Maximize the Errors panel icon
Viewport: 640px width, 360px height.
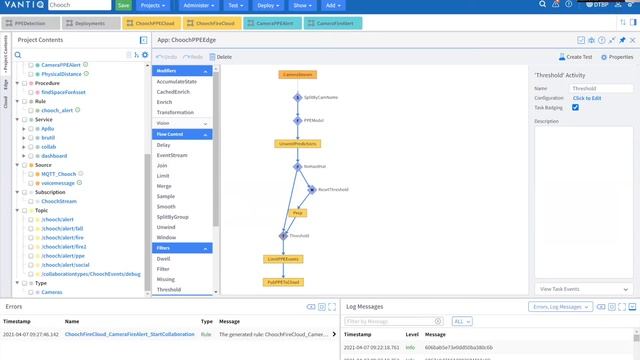332,307
